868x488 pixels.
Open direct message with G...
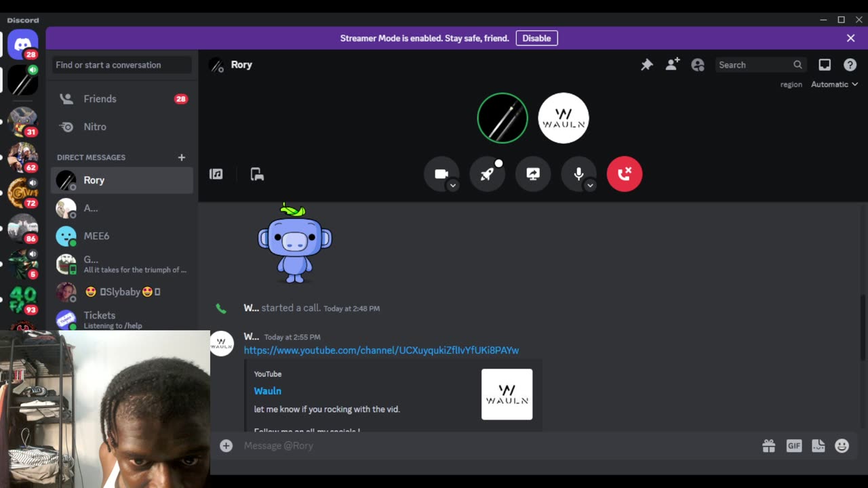[x=122, y=264]
